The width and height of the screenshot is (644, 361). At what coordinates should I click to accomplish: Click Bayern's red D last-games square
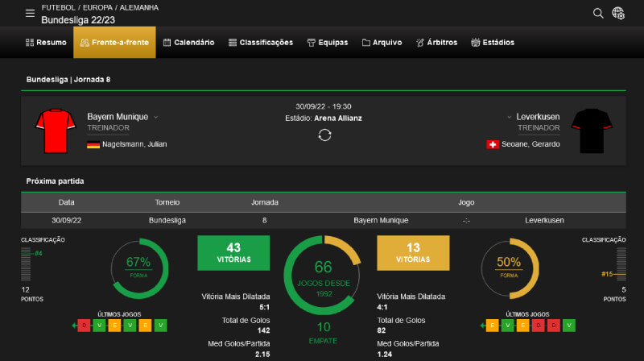pyautogui.click(x=84, y=326)
